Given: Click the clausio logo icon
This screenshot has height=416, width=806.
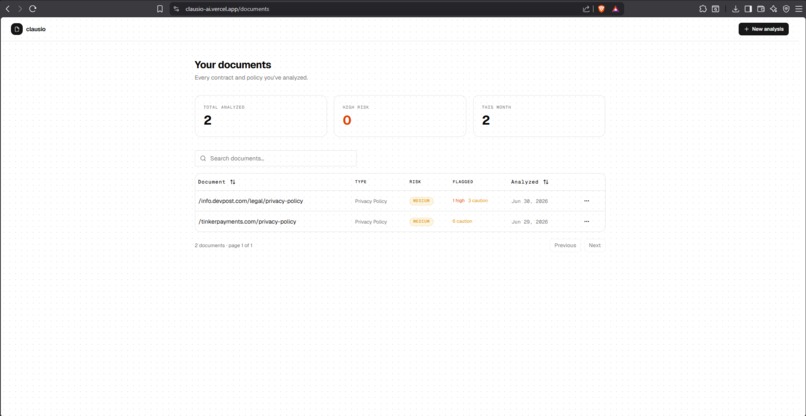Looking at the screenshot, I should [x=16, y=29].
